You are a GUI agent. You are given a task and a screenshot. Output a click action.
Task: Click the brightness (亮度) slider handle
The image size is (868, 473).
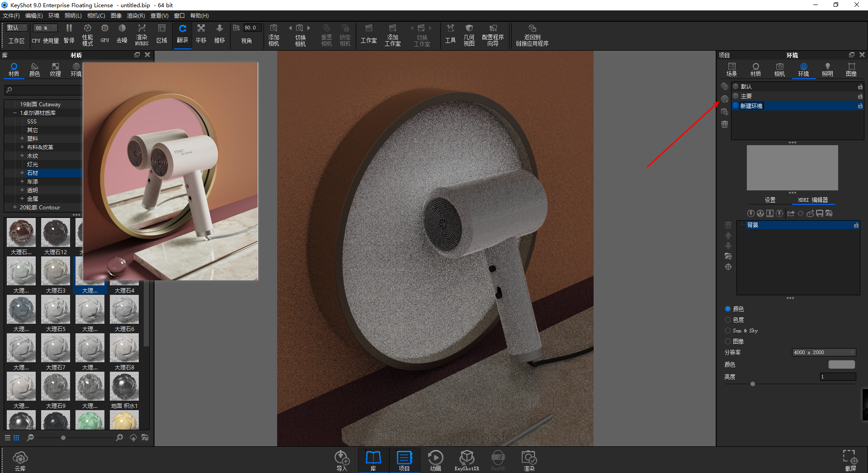click(753, 384)
